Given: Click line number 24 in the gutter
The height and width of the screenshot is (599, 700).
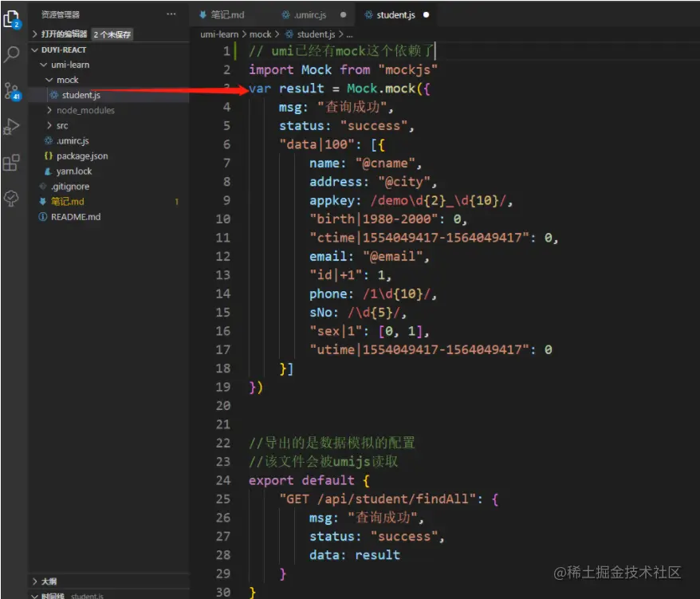Looking at the screenshot, I should (x=222, y=480).
